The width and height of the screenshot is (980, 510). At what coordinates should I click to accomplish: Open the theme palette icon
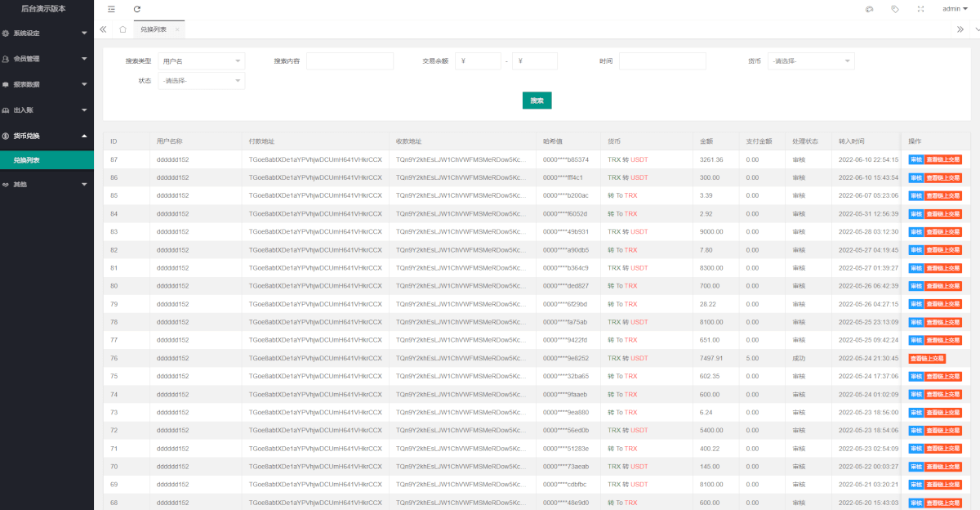coord(870,9)
